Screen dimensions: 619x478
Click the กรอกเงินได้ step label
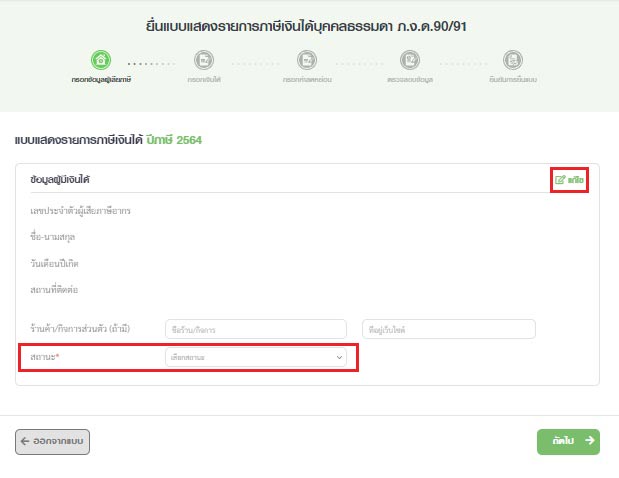204,80
